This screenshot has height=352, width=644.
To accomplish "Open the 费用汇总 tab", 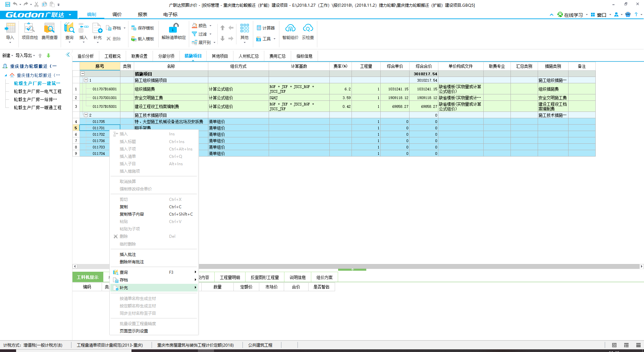I will coord(277,56).
